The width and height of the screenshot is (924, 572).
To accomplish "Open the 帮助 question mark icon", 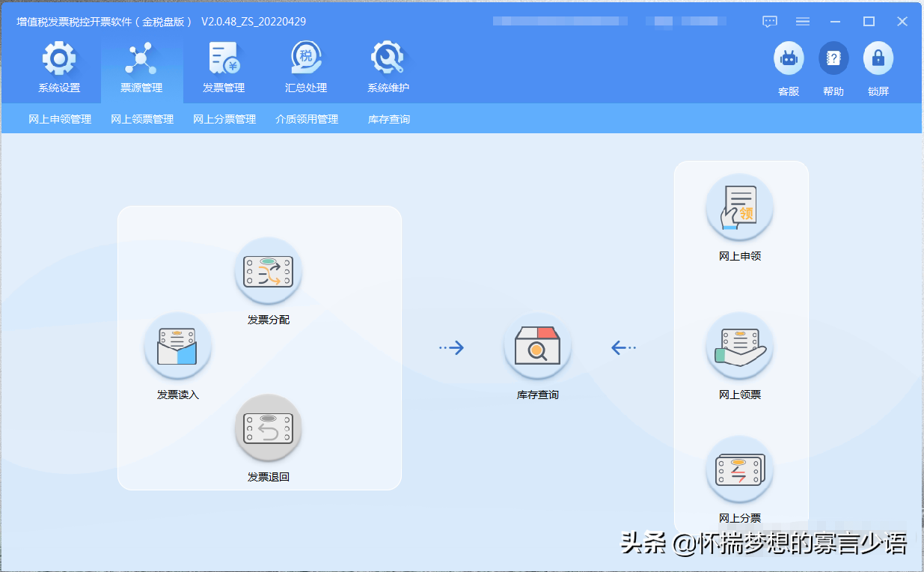I will tap(833, 58).
